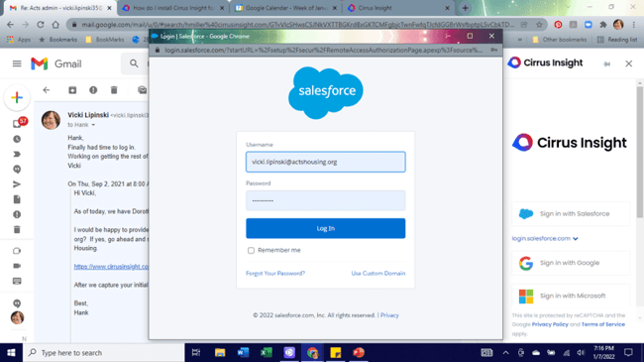This screenshot has width=644, height=362.
Task: Open volume control in system tray
Action: (581, 352)
